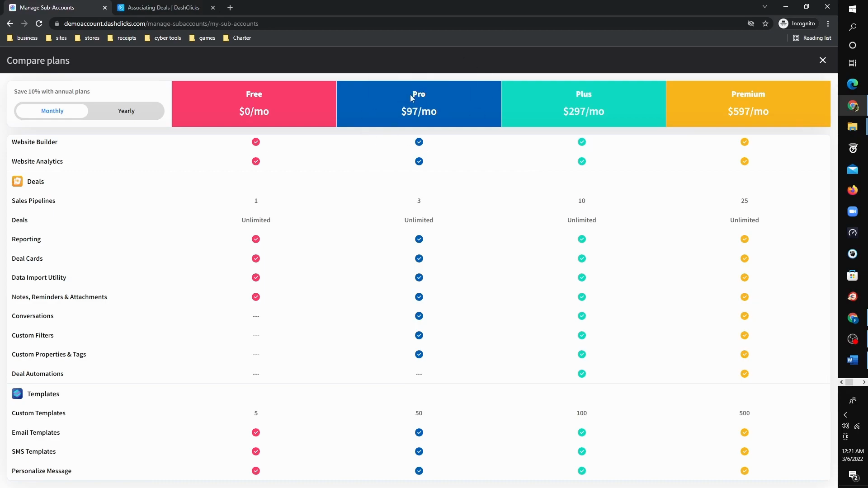Click the Deals section icon
The image size is (868, 488).
click(x=17, y=181)
